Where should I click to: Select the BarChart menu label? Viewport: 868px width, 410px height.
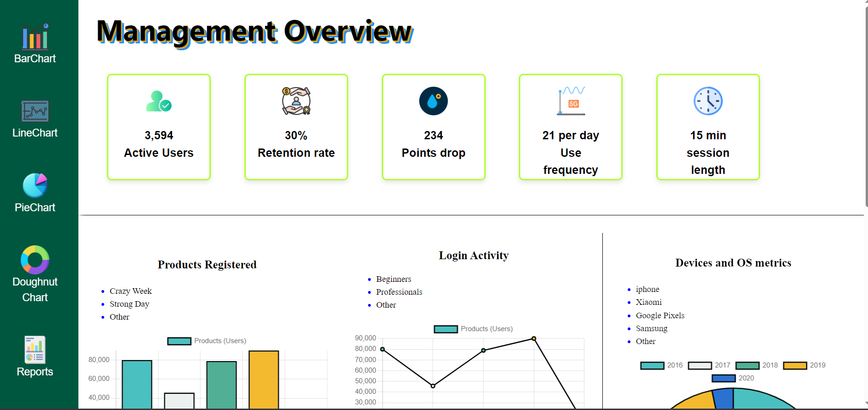click(35, 59)
